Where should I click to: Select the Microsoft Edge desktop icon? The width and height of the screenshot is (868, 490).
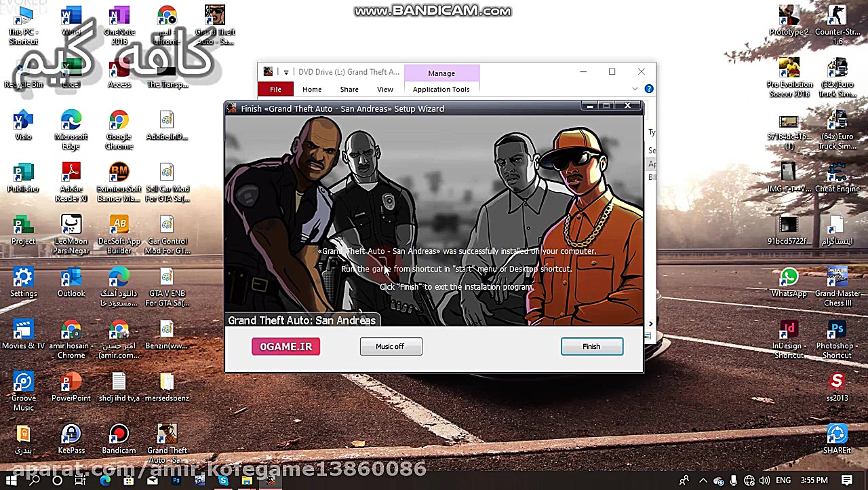[71, 130]
